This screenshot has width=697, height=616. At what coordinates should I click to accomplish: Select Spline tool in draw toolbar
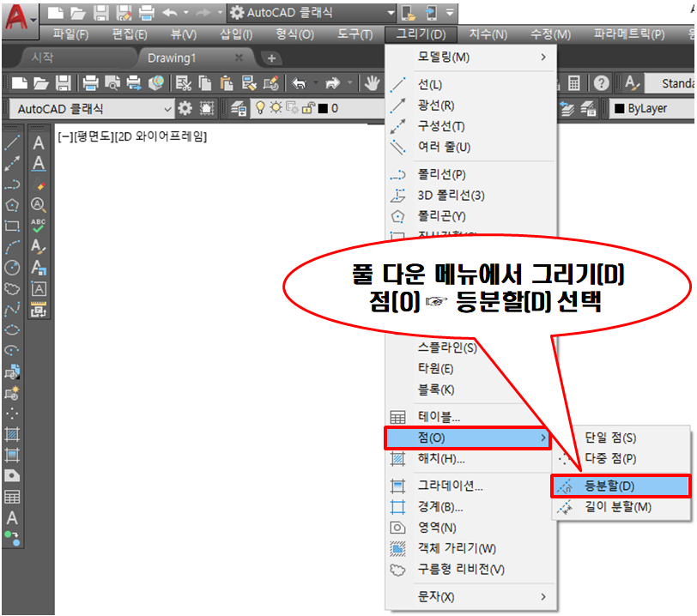point(12,310)
